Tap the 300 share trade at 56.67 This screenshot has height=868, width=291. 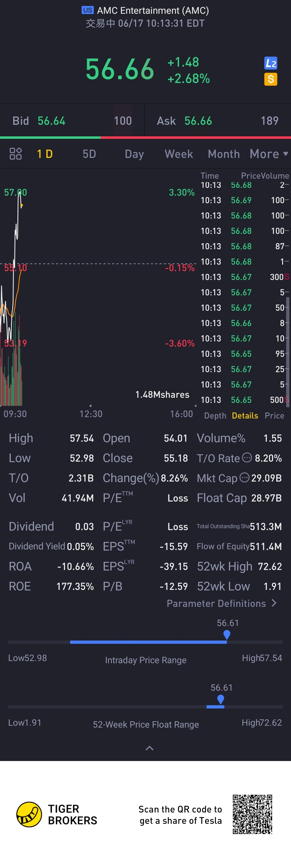point(245,277)
